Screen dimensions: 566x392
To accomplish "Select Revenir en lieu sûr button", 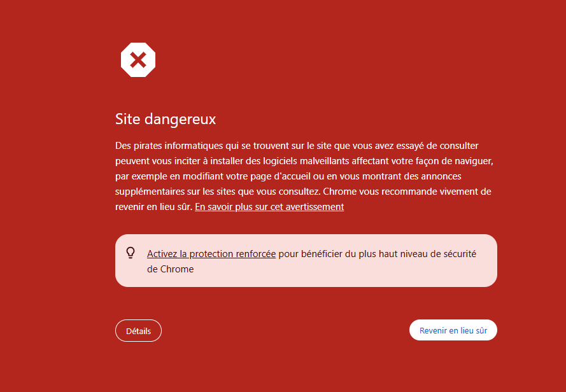I will click(453, 330).
